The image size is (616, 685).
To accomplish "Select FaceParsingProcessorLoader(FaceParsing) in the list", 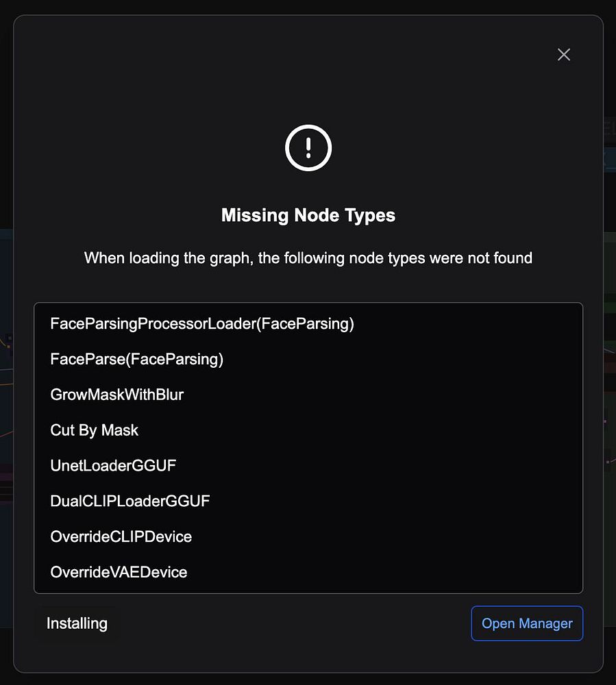I will (x=202, y=323).
